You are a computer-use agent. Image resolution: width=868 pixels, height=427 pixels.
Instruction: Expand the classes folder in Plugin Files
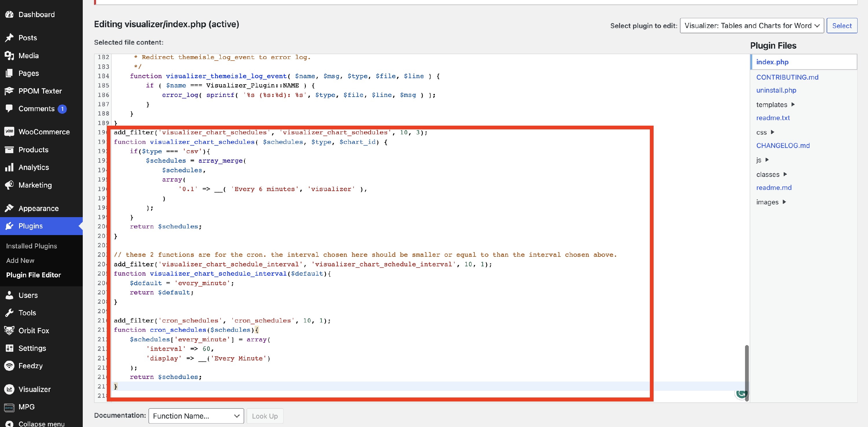coord(785,174)
